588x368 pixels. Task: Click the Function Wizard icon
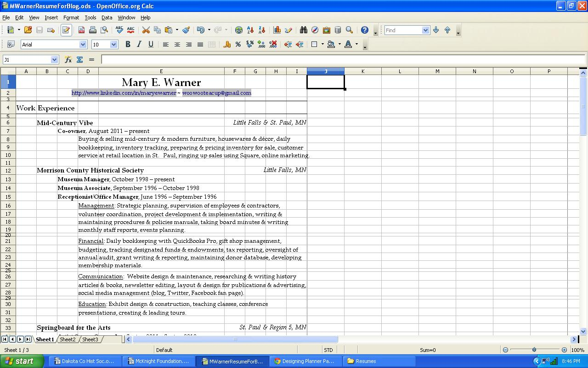pyautogui.click(x=68, y=59)
